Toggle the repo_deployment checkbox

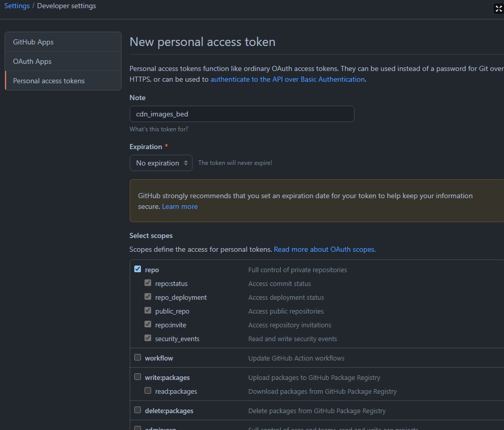tap(148, 297)
